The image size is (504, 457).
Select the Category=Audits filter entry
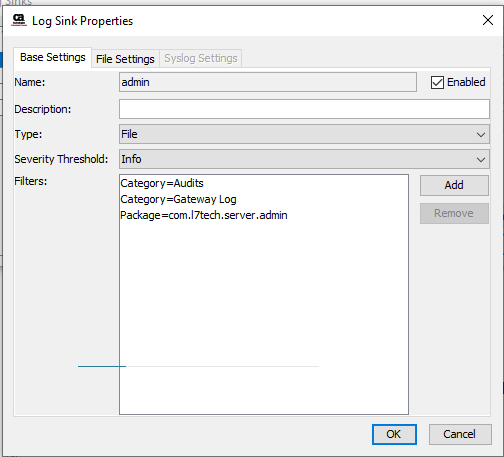coord(162,183)
